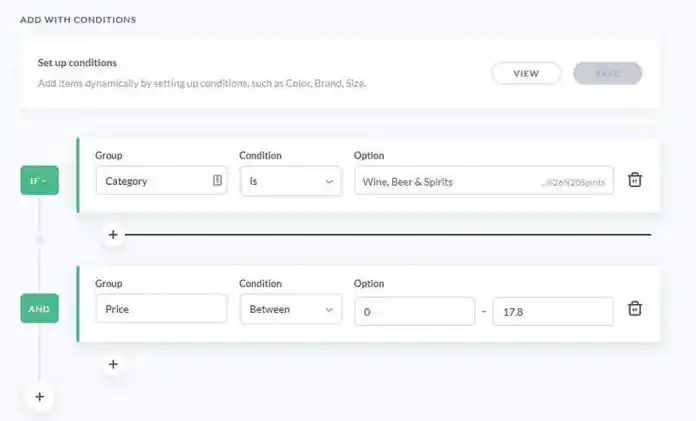Delete the Category condition row via trash icon

[635, 180]
